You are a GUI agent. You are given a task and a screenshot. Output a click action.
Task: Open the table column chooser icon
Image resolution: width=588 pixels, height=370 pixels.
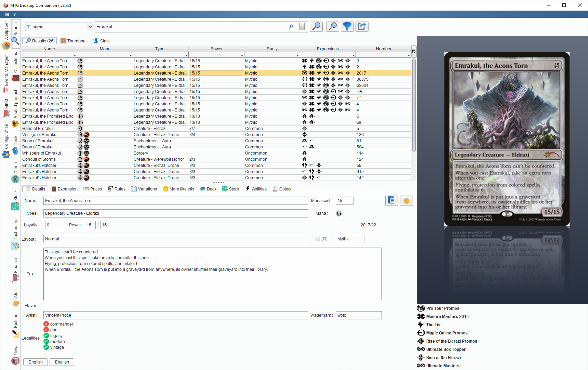tap(414, 51)
